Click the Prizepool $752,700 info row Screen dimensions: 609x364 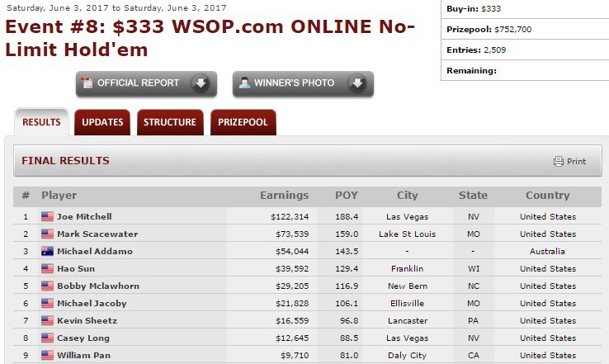coord(525,29)
